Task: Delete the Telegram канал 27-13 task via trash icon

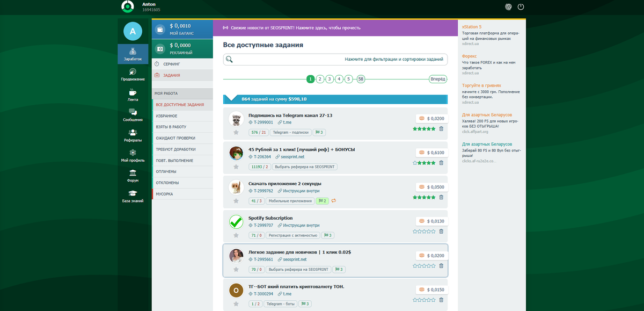Action: (x=441, y=128)
